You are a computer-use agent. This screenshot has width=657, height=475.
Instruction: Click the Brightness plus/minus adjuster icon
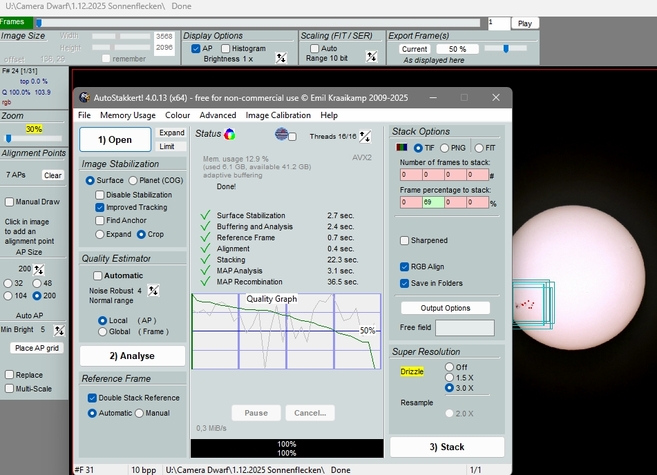[281, 58]
